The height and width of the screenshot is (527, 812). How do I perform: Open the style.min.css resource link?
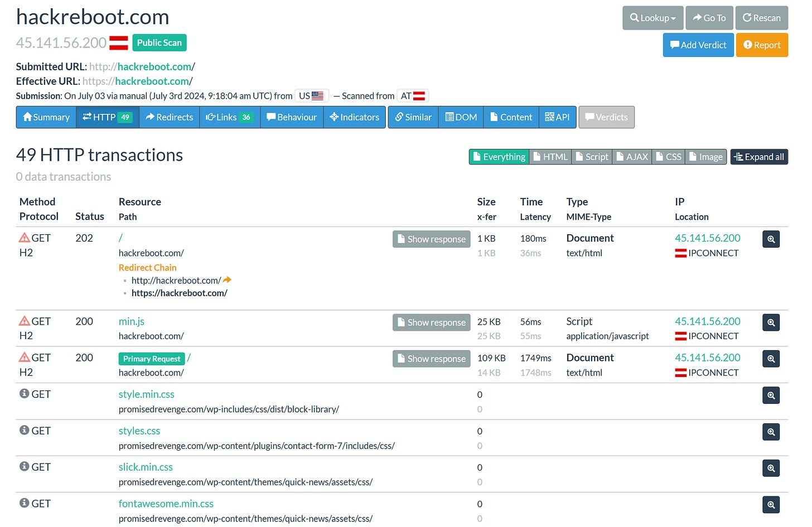click(147, 394)
